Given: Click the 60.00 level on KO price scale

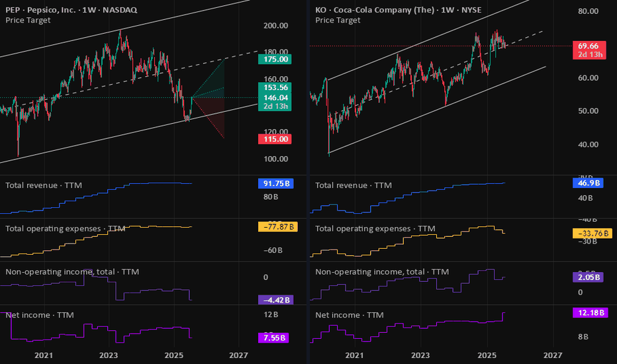Looking at the screenshot, I should 589,78.
